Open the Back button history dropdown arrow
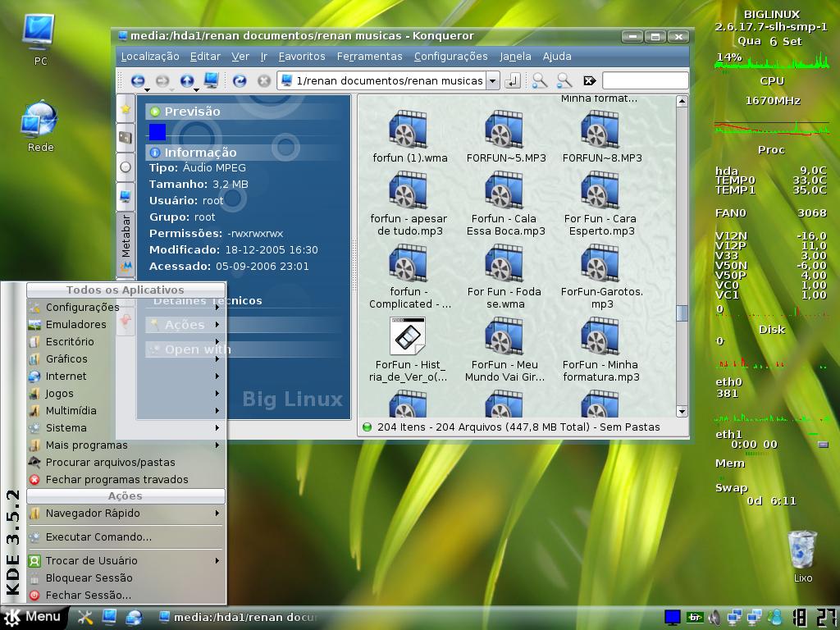This screenshot has width=840, height=630. 147,89
